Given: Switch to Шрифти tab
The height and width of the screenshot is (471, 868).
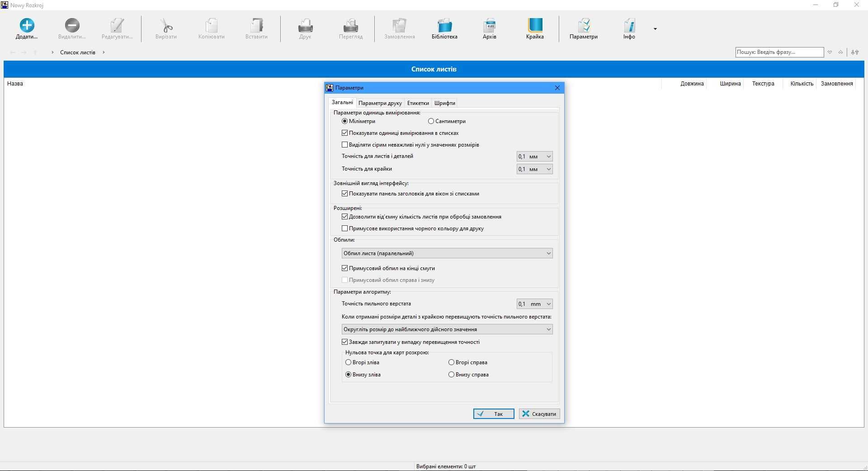Looking at the screenshot, I should pyautogui.click(x=444, y=103).
